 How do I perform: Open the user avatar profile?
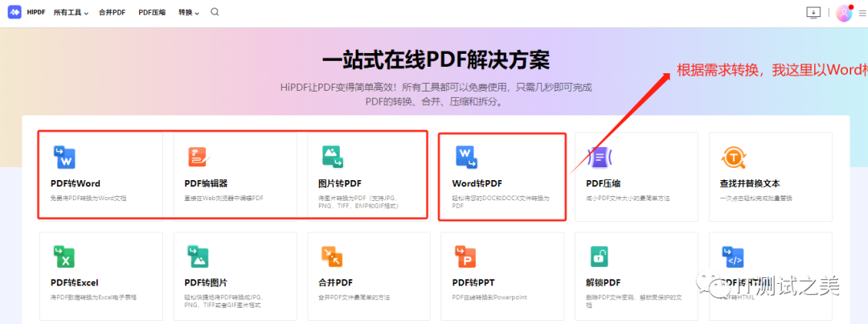tap(843, 13)
